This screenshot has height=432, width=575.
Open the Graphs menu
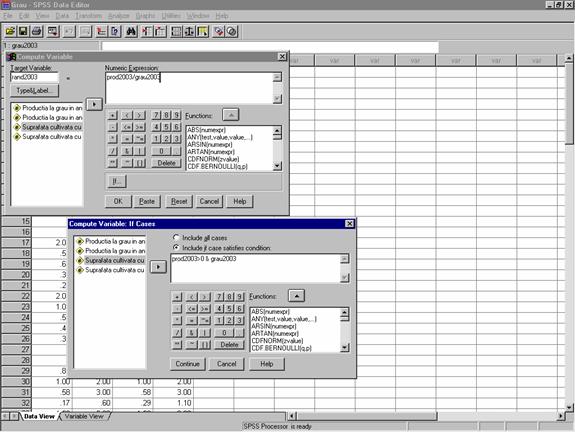(145, 16)
